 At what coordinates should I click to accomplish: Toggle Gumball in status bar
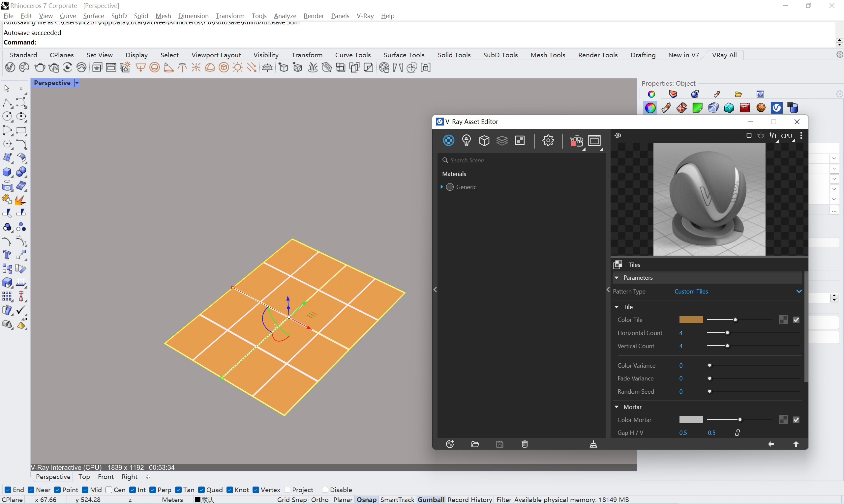coord(431,500)
